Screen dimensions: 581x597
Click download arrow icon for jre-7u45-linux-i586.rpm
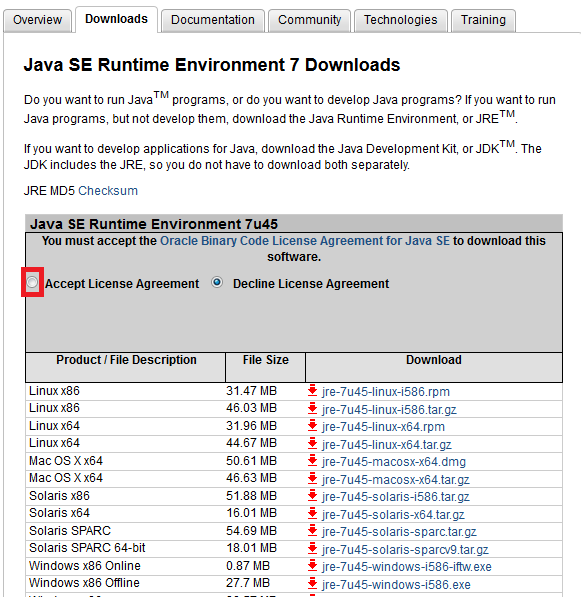click(312, 391)
